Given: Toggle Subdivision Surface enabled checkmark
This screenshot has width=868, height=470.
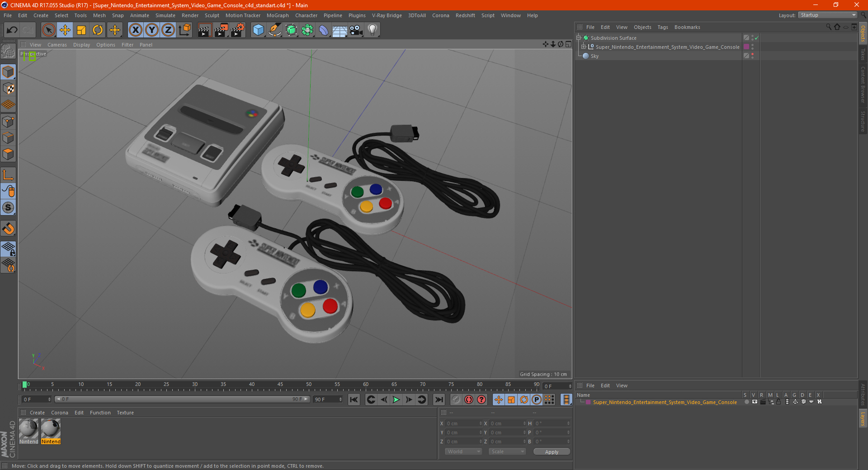Looking at the screenshot, I should [756, 38].
